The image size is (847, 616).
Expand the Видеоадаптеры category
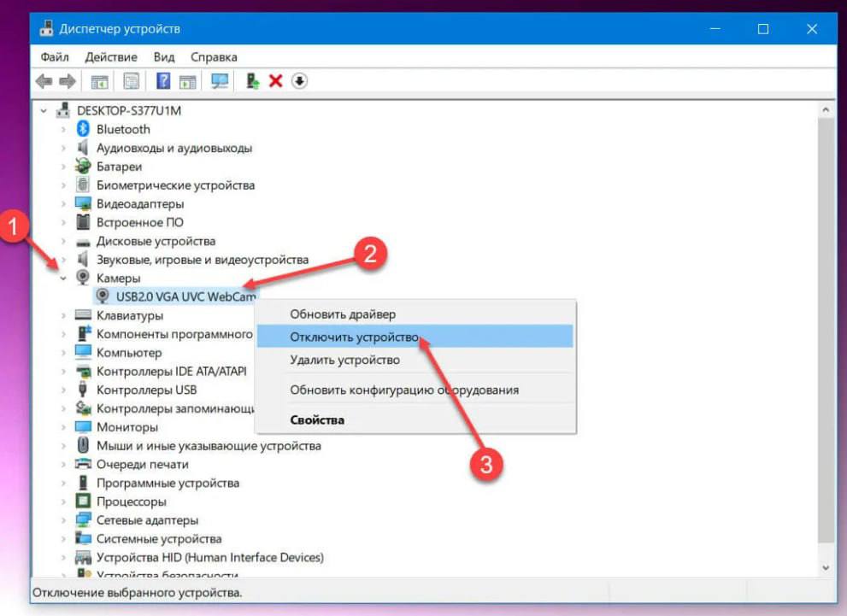(63, 204)
